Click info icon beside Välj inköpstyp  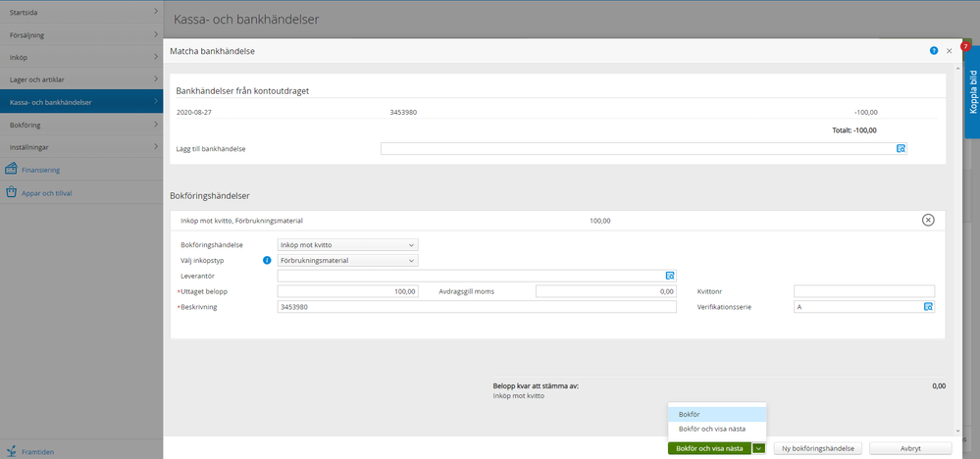pyautogui.click(x=267, y=261)
